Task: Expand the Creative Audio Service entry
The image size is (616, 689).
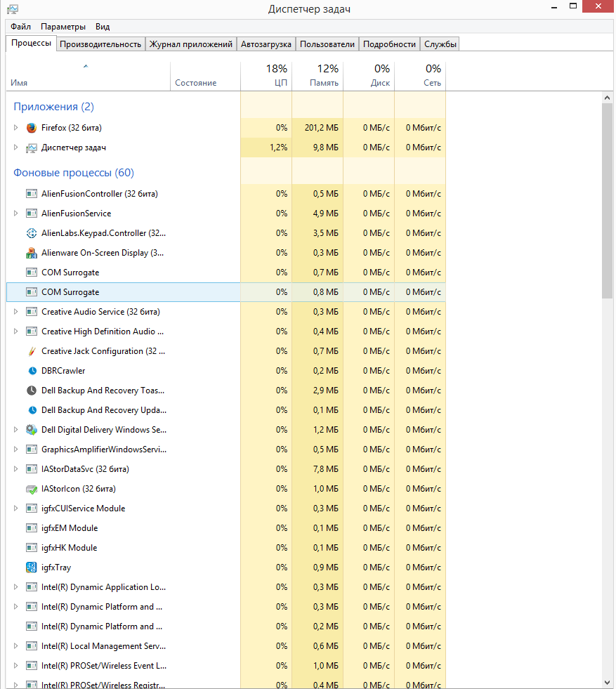Action: click(x=16, y=312)
